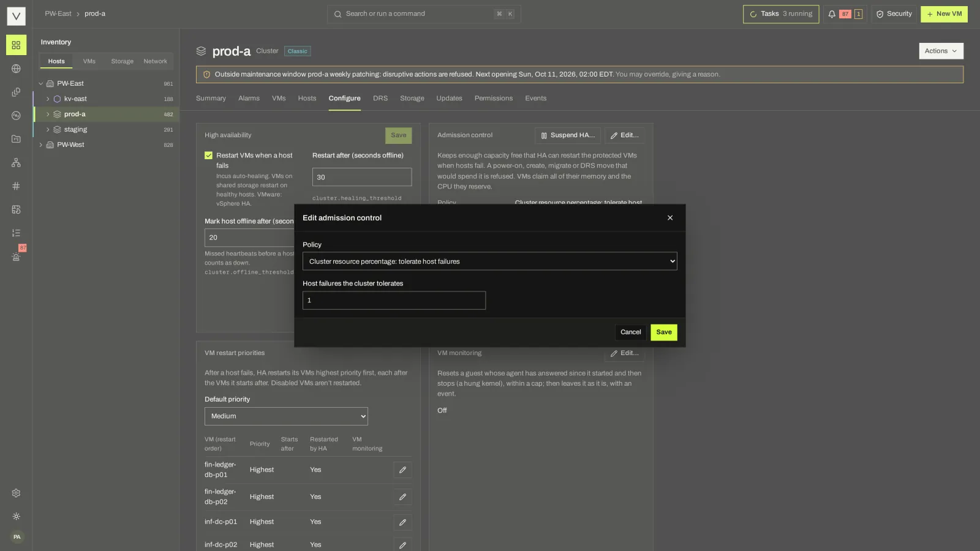Switch to the DRS tab
980x551 pixels.
pos(380,99)
